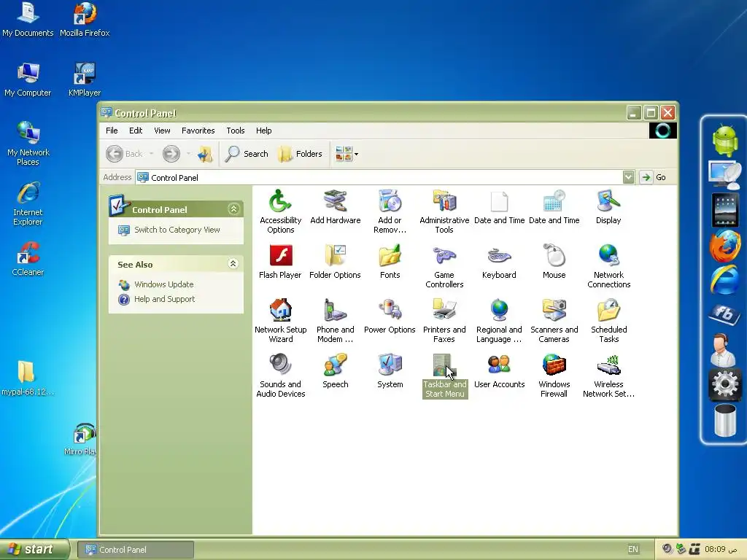This screenshot has height=560, width=747.
Task: Click the Start button
Action: 34,549
